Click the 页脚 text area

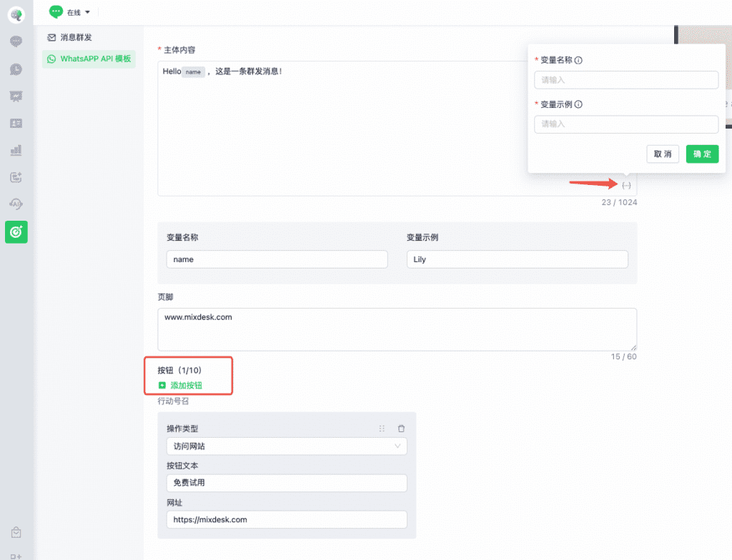397,329
